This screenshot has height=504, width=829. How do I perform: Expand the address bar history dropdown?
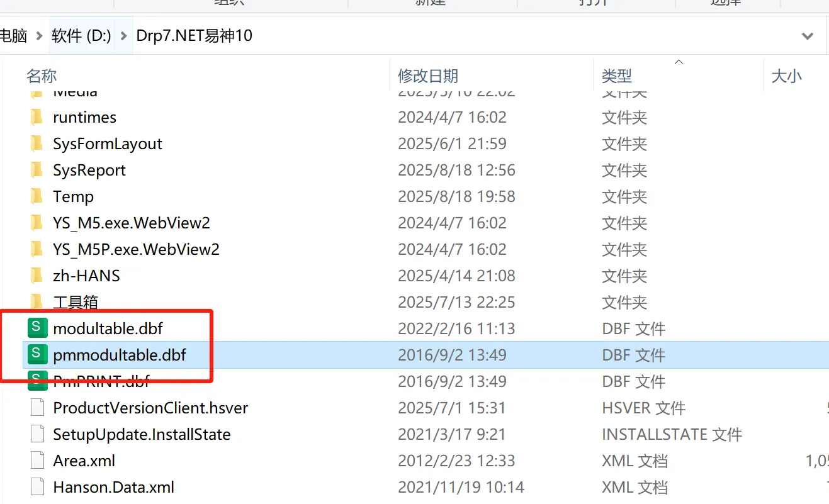point(808,36)
